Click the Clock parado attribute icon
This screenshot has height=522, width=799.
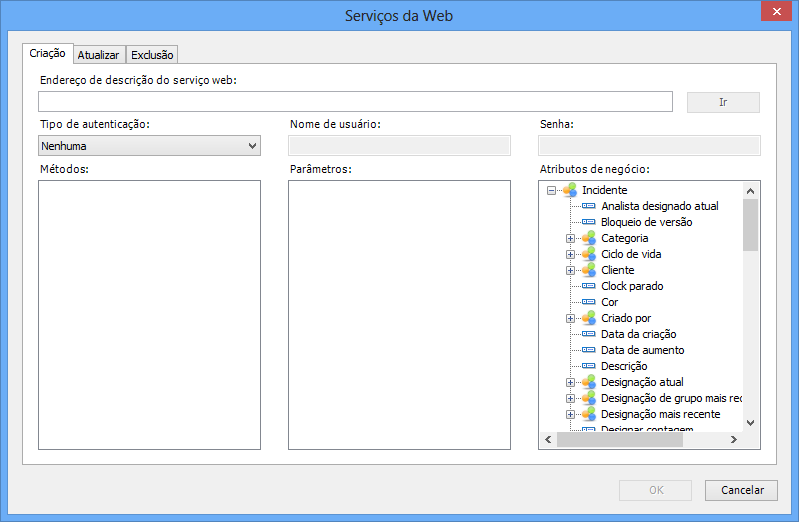[x=589, y=286]
